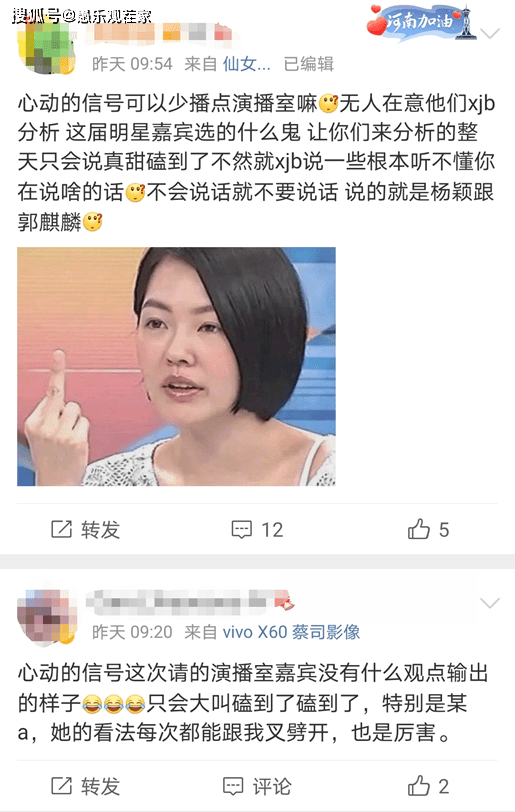This screenshot has height=812, width=515.
Task: Click the 评论 label on second post
Action: point(272,786)
